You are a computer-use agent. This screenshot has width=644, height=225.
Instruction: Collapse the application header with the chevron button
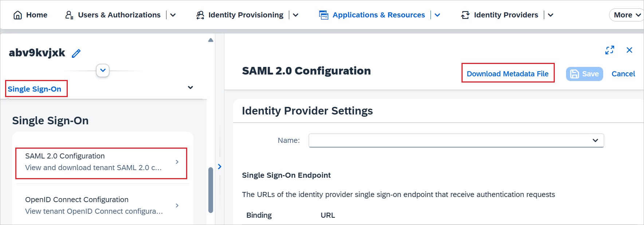pyautogui.click(x=103, y=70)
